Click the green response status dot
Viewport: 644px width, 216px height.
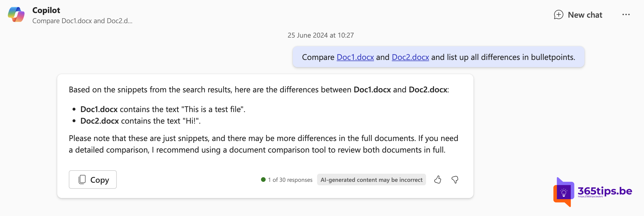pos(263,180)
